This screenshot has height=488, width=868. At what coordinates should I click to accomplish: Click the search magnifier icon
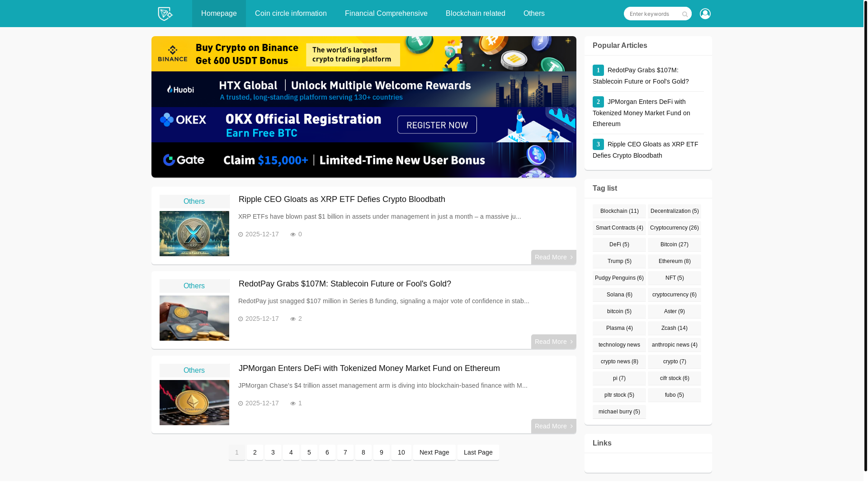click(685, 14)
